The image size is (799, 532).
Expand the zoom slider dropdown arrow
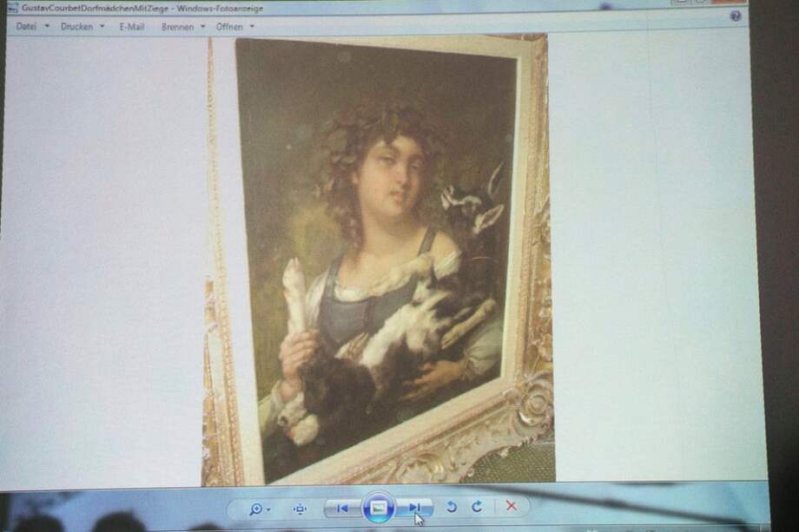tap(268, 508)
